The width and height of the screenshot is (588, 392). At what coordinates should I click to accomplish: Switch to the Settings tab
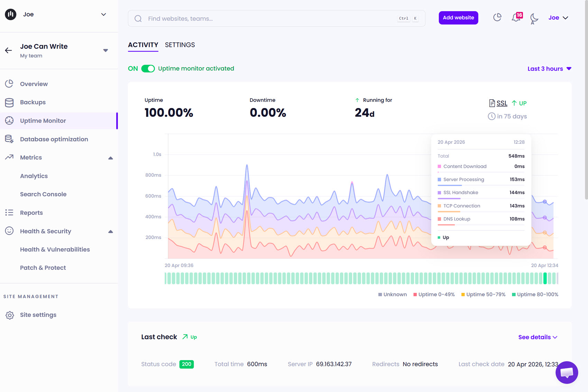pos(180,45)
